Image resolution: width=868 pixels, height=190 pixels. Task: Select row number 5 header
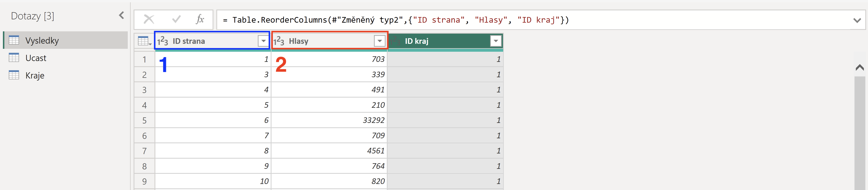tap(145, 120)
